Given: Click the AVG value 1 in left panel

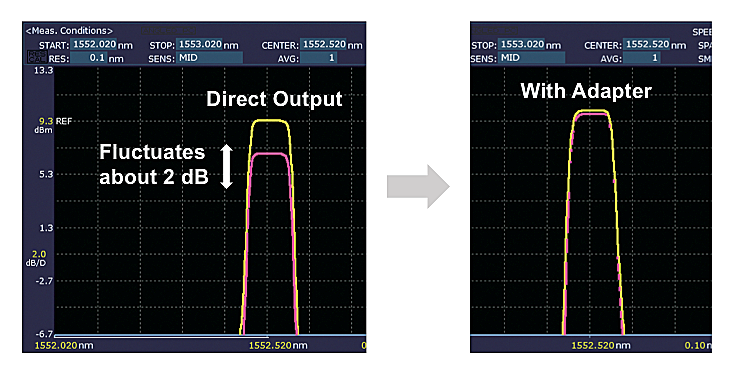Looking at the screenshot, I should click(319, 58).
